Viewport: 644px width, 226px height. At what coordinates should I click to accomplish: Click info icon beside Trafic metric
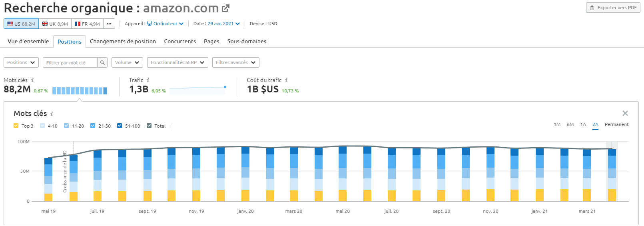pyautogui.click(x=148, y=80)
